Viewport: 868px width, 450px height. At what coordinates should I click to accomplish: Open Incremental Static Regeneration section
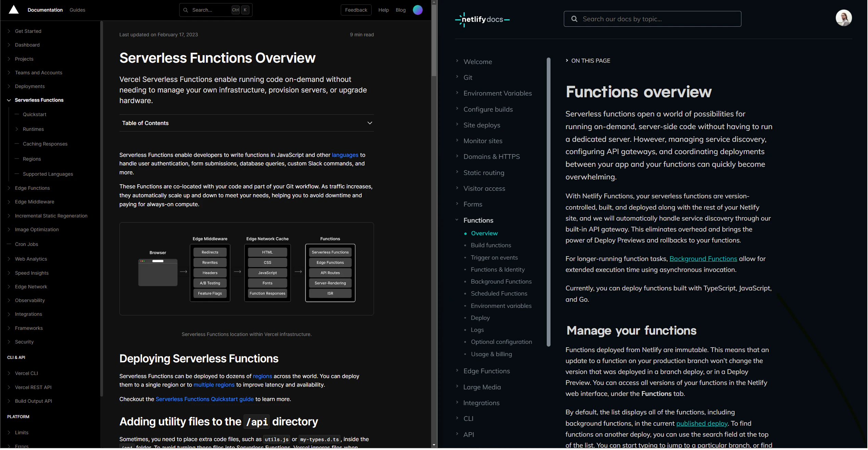pos(51,216)
